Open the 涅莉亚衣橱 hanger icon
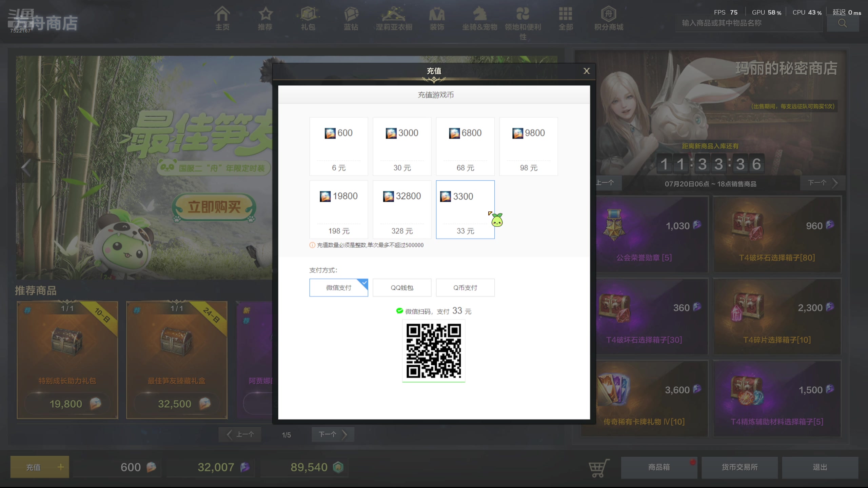 pyautogui.click(x=394, y=14)
